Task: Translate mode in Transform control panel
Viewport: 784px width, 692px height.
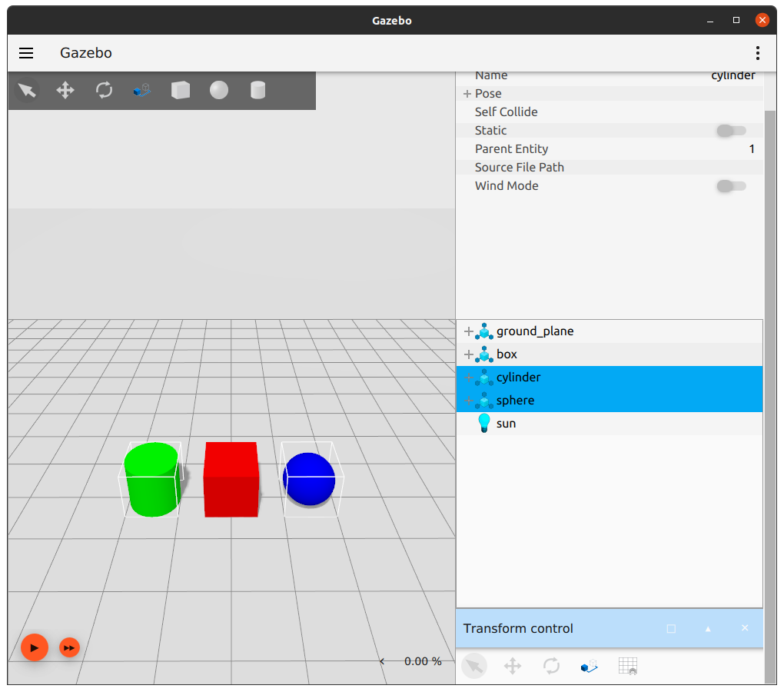Action: [513, 666]
